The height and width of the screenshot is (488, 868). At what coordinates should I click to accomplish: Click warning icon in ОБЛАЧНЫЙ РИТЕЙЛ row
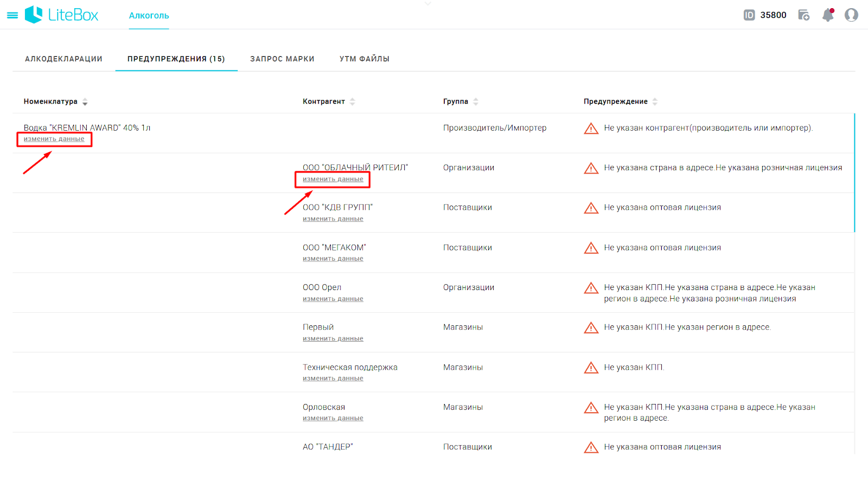pos(591,168)
